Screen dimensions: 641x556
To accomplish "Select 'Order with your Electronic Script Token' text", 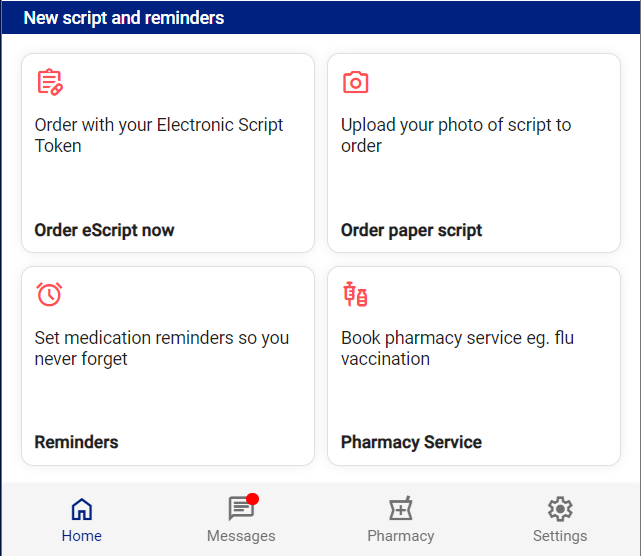I will point(159,135).
